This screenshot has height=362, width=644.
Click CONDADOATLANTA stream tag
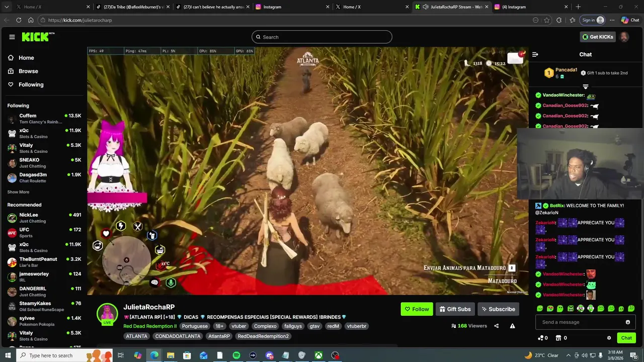point(178,336)
